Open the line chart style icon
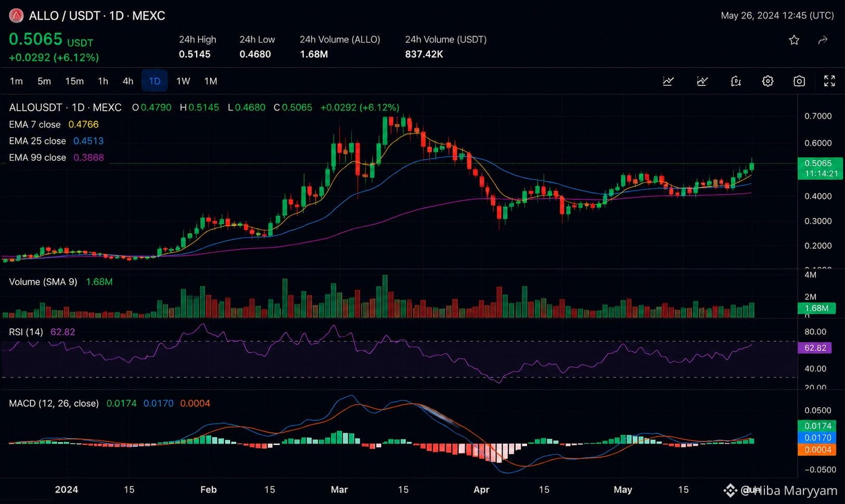 (x=669, y=81)
